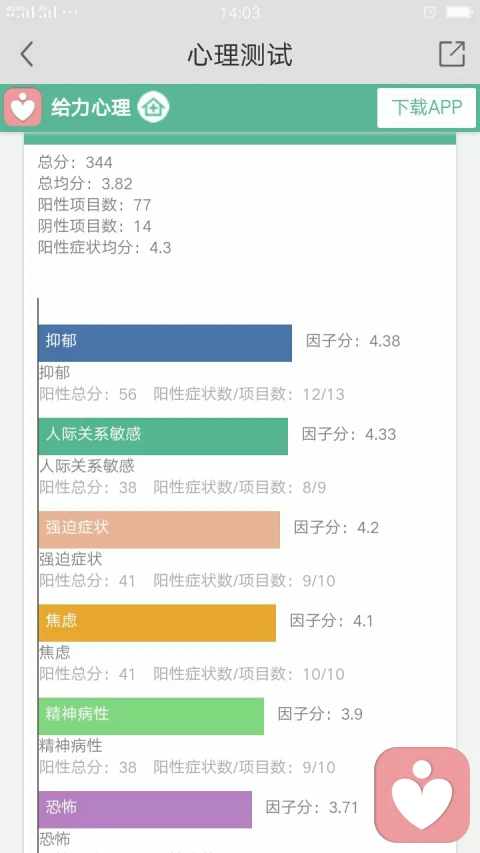Tap the orange 焦虑 bar
The height and width of the screenshot is (853, 480).
[x=157, y=623]
